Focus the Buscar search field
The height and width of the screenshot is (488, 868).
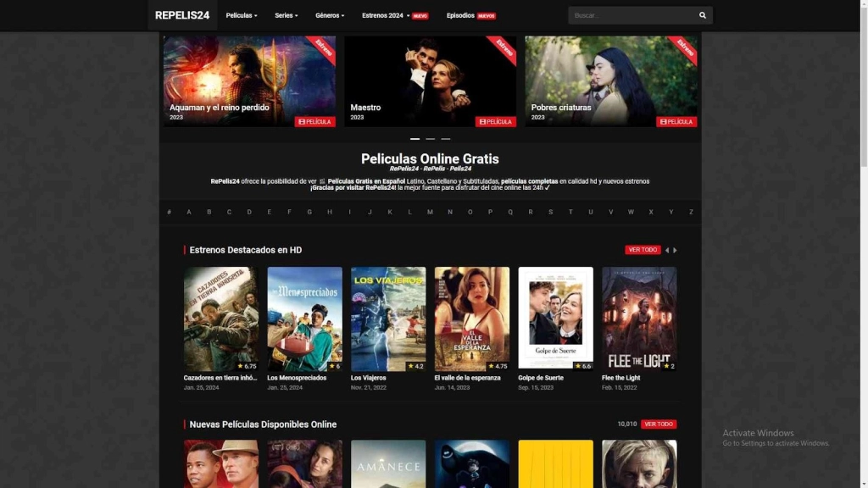633,15
